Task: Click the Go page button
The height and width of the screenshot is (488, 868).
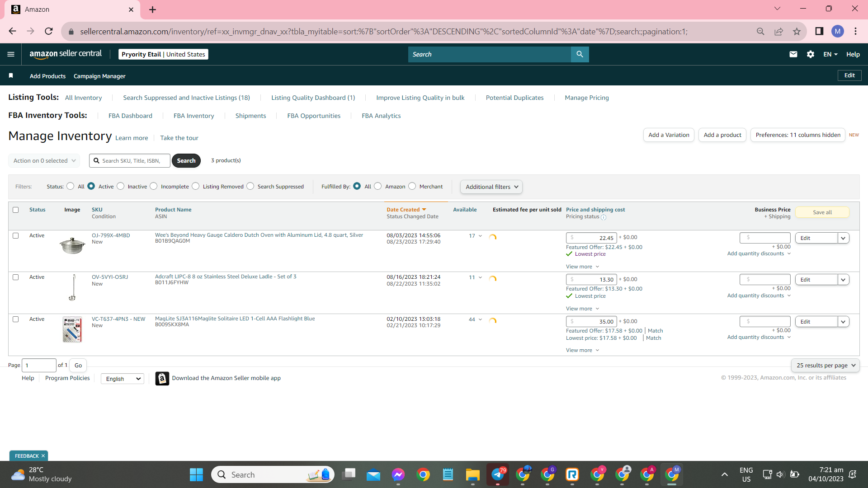Action: [x=78, y=365]
